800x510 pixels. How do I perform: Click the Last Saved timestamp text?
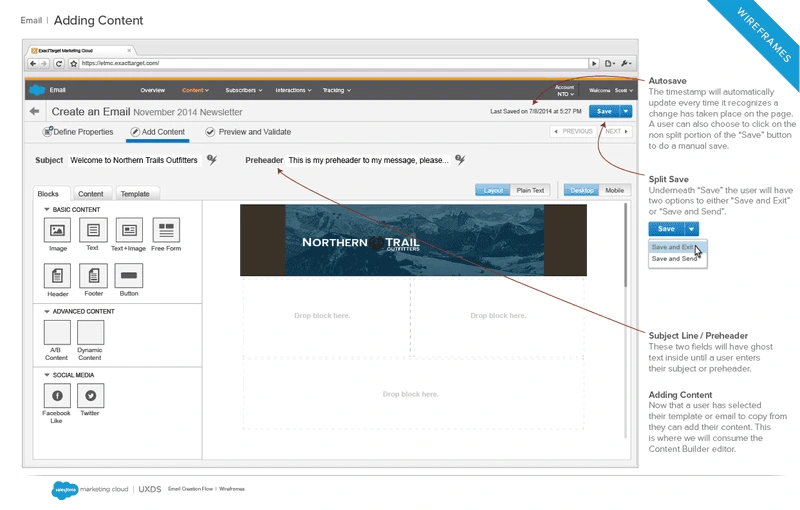point(536,111)
